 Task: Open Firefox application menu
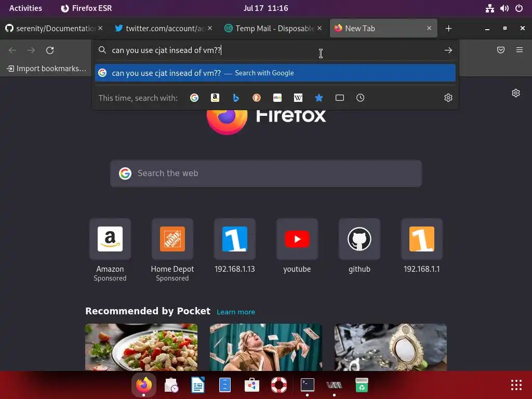pos(520,50)
